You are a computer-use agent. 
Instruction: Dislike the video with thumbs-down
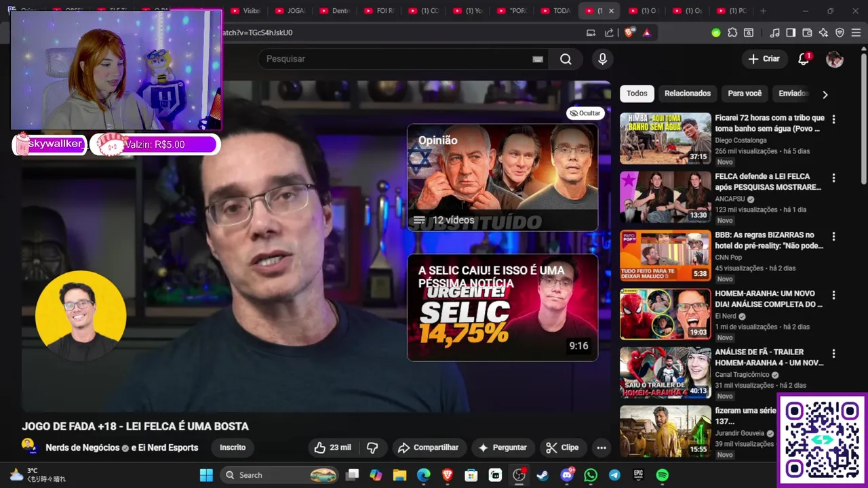coord(372,447)
